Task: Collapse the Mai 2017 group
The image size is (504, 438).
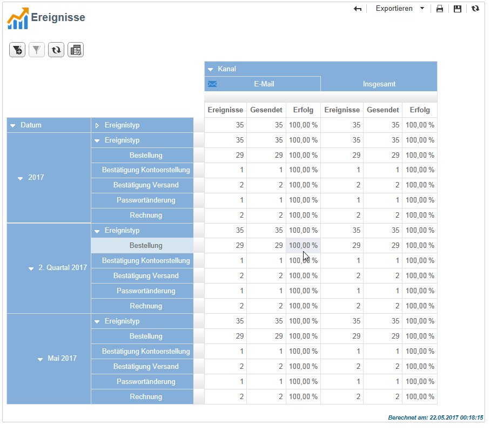Action: 40,359
